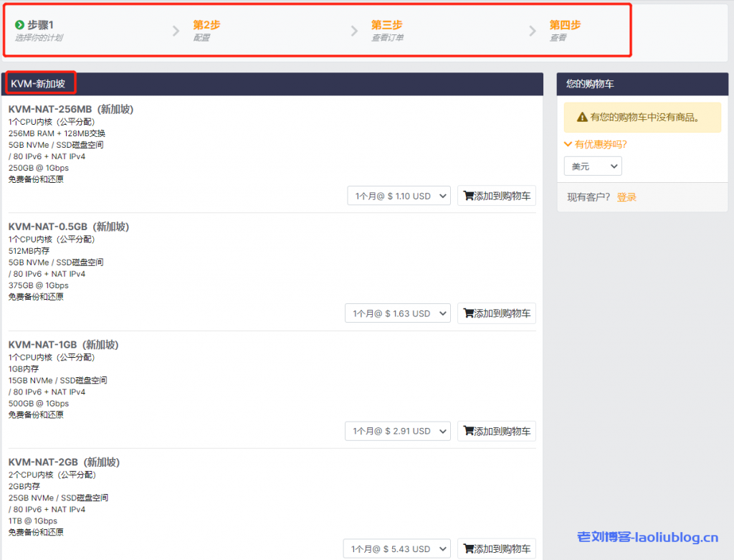Open the 美元 currency selector

coord(593,166)
